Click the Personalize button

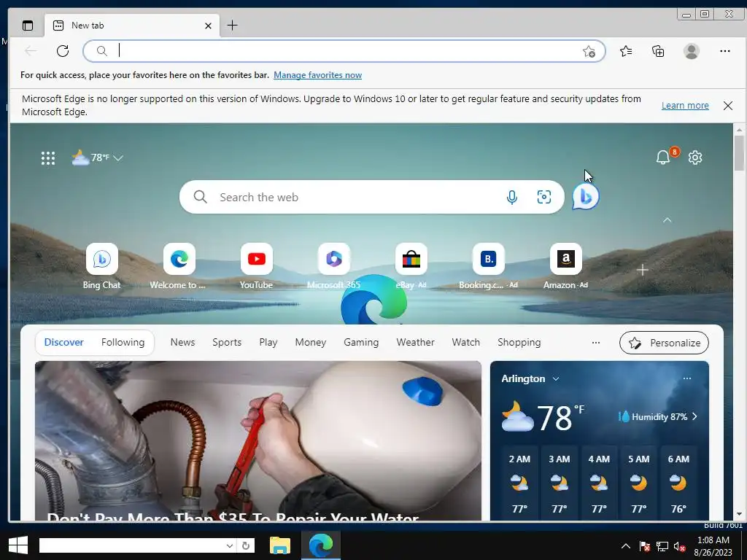click(x=664, y=343)
